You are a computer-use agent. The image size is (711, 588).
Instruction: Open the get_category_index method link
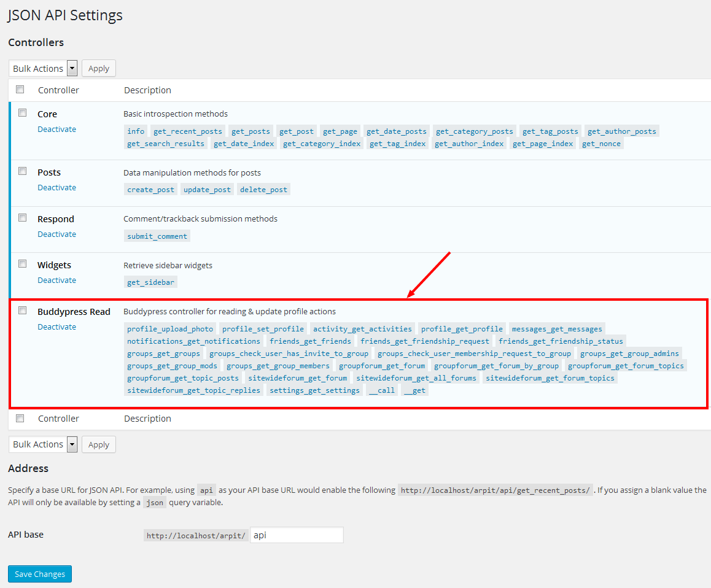coord(322,144)
